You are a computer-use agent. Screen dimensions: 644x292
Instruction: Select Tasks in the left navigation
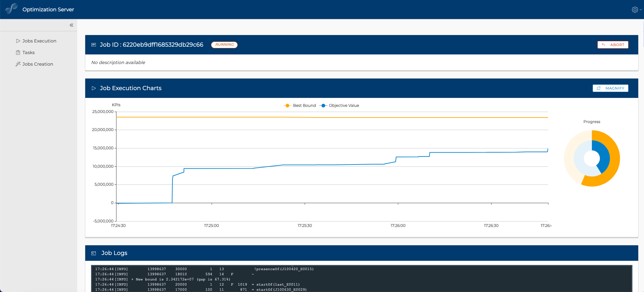coord(28,52)
